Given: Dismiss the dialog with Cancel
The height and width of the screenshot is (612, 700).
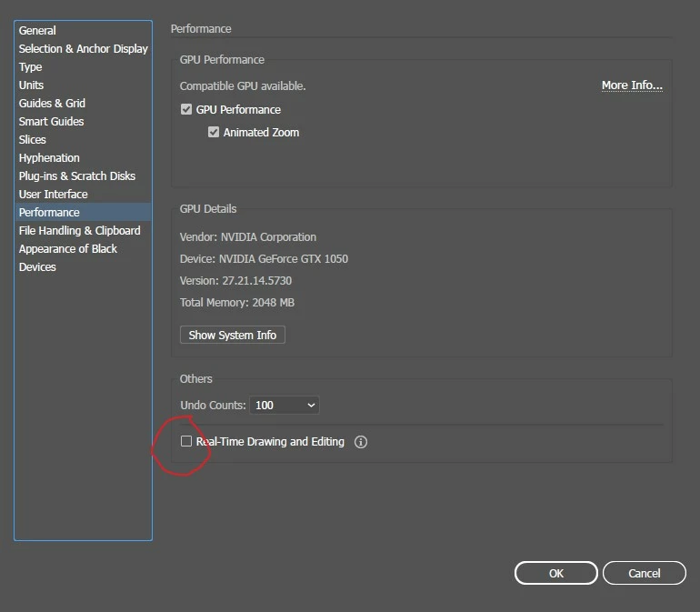Looking at the screenshot, I should point(645,573).
